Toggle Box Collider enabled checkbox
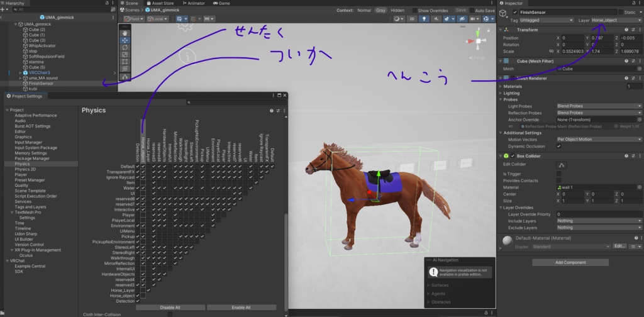The width and height of the screenshot is (644, 317). click(x=513, y=156)
